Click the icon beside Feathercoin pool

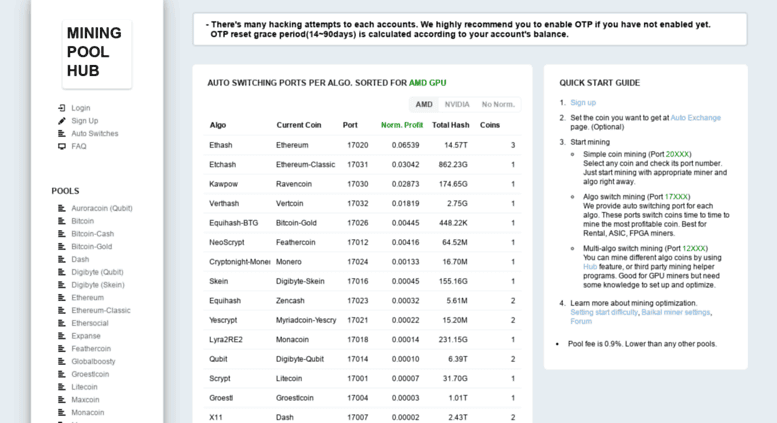pos(61,349)
